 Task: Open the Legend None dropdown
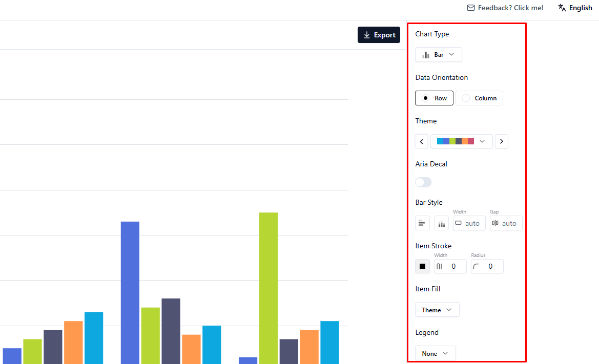click(435, 353)
